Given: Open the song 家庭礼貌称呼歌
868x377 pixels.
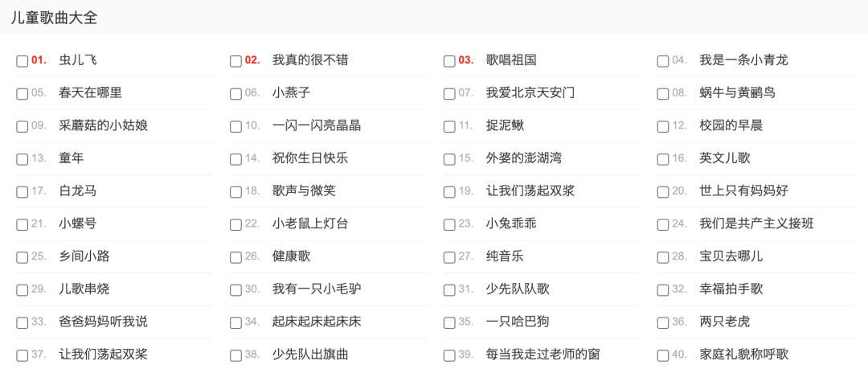Looking at the screenshot, I should pos(743,354).
